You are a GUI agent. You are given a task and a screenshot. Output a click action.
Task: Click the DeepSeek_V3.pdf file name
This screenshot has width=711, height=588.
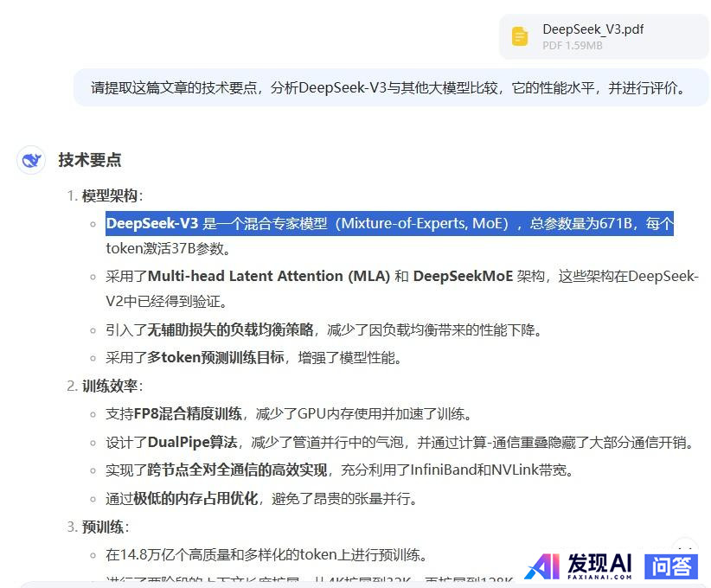click(592, 29)
